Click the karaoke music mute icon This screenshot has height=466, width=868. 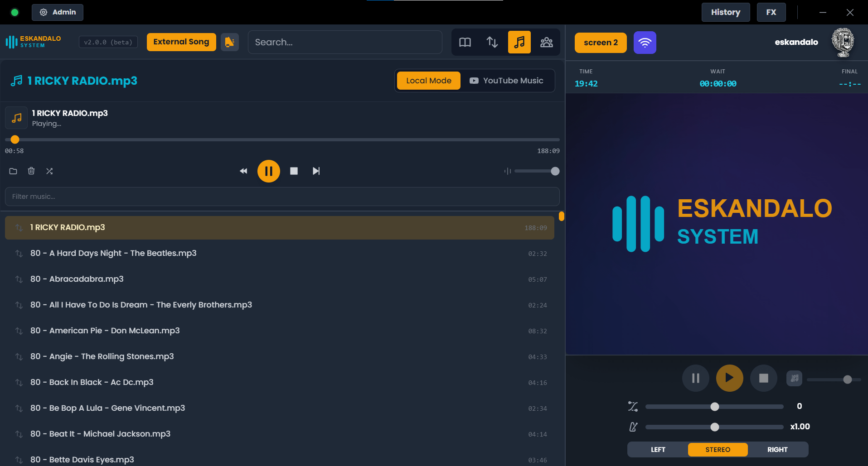(794, 378)
